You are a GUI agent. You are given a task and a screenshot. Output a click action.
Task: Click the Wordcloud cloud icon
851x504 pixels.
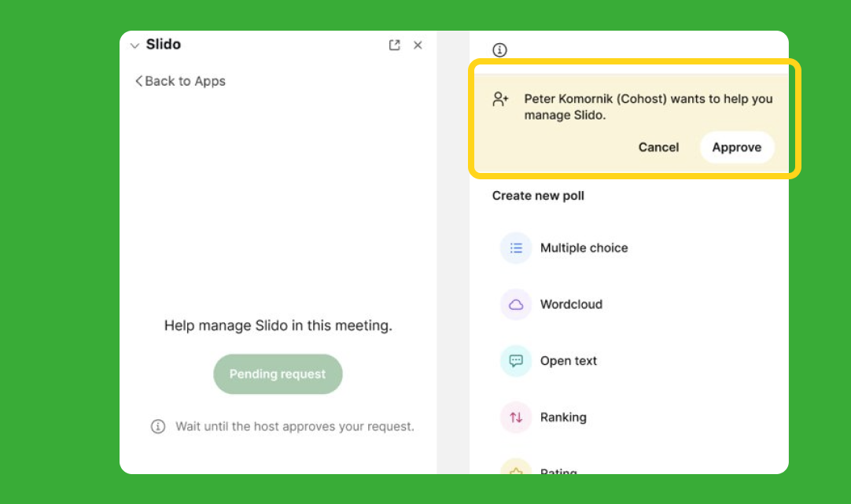point(516,304)
